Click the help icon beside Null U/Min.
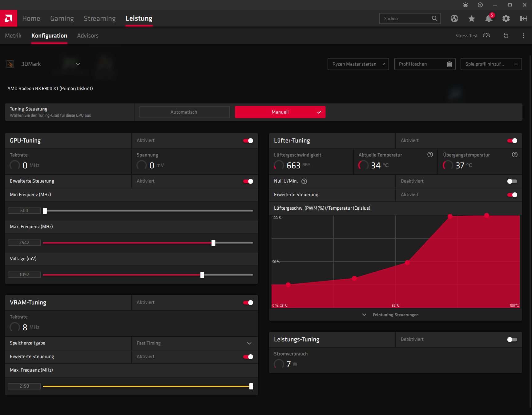Screen dimensions: 532x415 click(x=304, y=181)
